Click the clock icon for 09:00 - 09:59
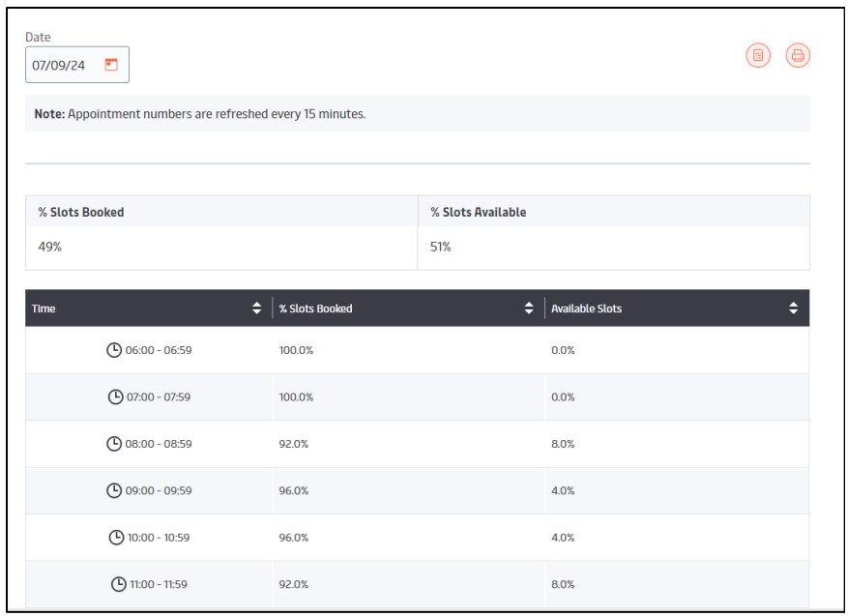The image size is (848, 616). 114,490
